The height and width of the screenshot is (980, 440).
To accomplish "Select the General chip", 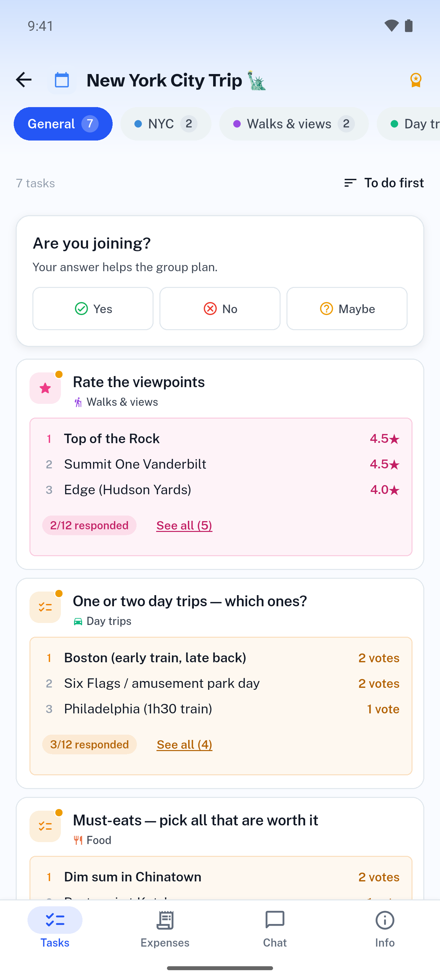I will tap(63, 124).
